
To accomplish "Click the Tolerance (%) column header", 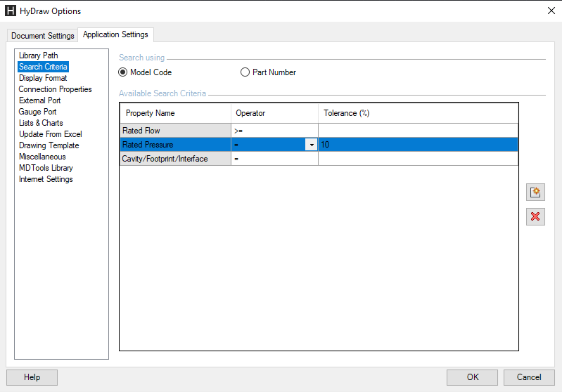I will [x=418, y=113].
